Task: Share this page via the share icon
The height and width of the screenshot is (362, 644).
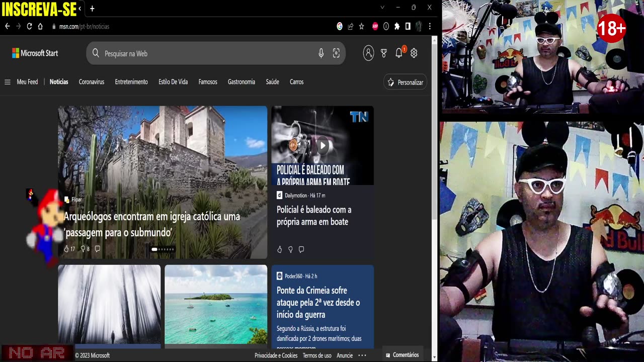Action: coord(350,26)
